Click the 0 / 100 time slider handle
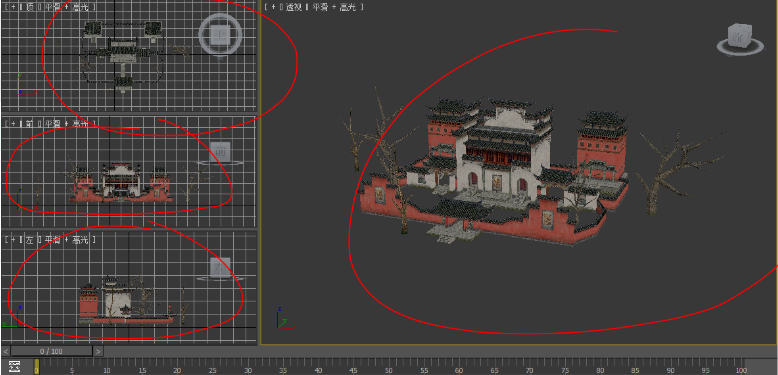The width and height of the screenshot is (778, 375). click(51, 351)
